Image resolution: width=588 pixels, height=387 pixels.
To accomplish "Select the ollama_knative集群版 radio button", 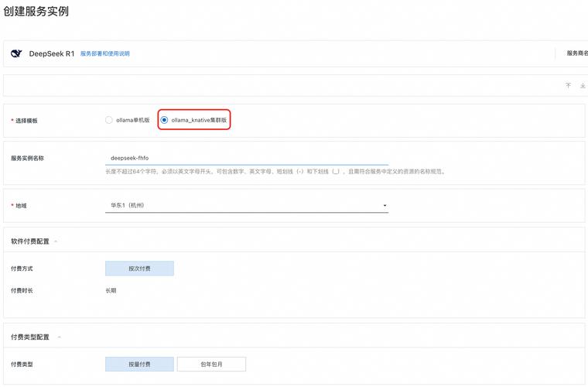I will click(164, 120).
